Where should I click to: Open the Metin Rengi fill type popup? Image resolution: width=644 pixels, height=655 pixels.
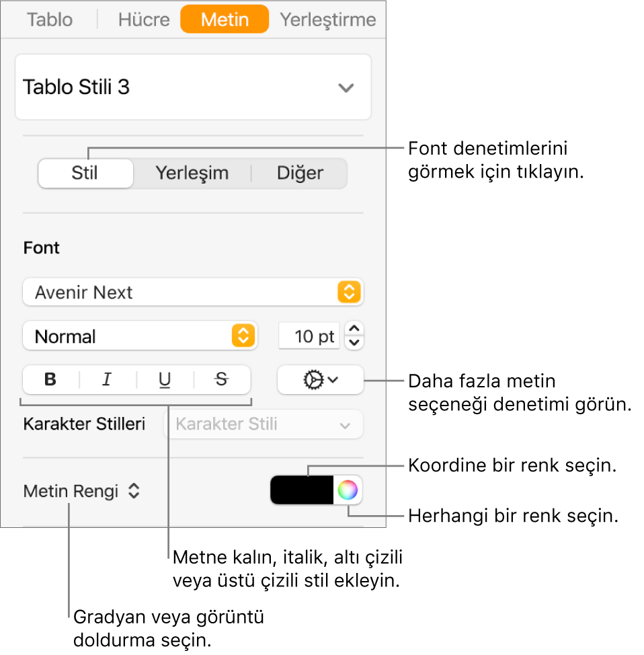(x=82, y=491)
